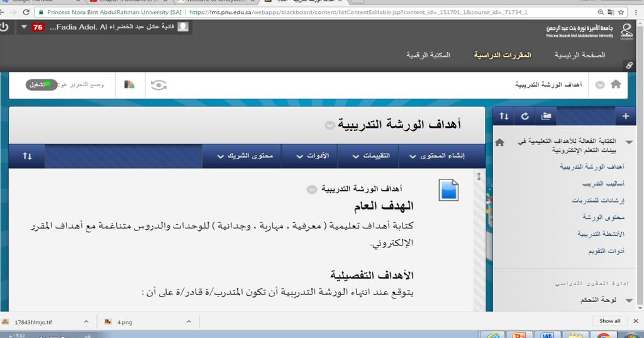Click the item title أهداف الورشة التدريبية
The width and height of the screenshot is (644, 338).
tap(362, 189)
